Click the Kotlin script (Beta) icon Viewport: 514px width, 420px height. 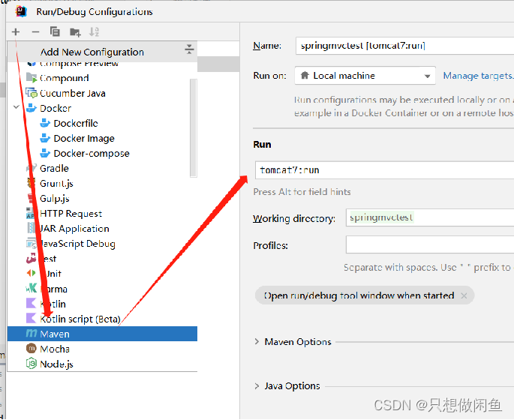[x=32, y=319]
